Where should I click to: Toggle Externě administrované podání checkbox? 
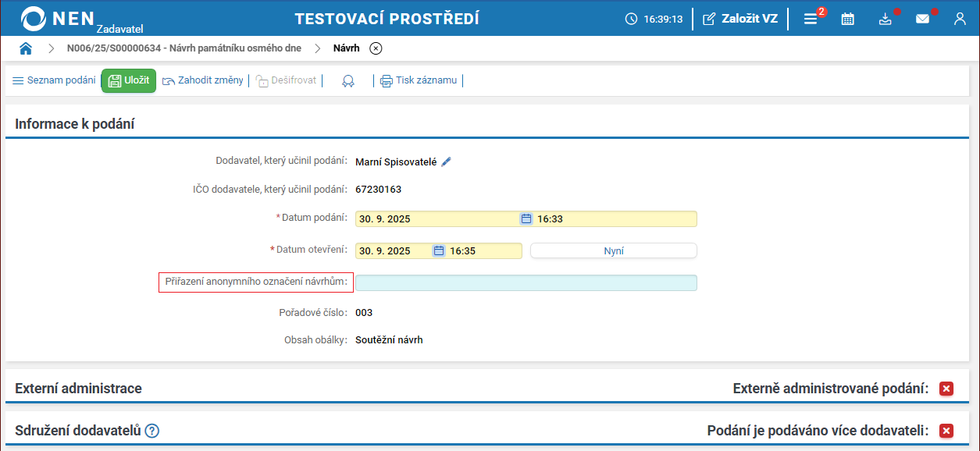[946, 389]
